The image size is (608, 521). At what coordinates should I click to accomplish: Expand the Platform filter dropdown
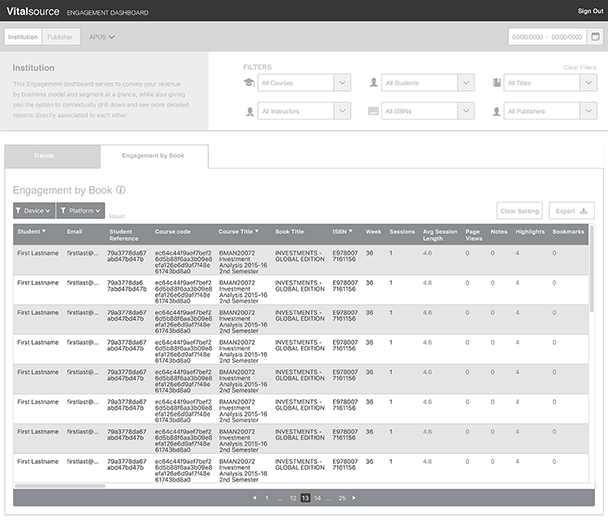81,211
